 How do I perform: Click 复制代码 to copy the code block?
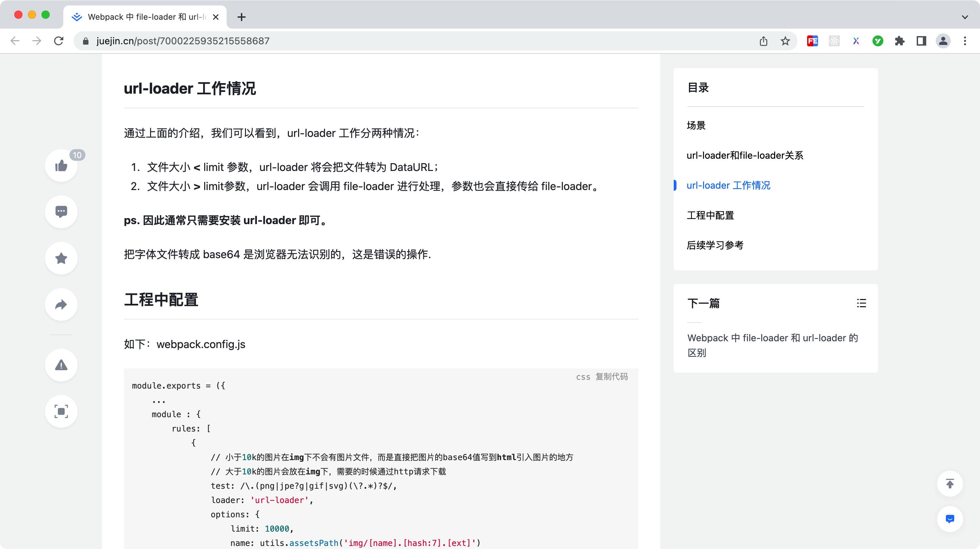(x=612, y=377)
